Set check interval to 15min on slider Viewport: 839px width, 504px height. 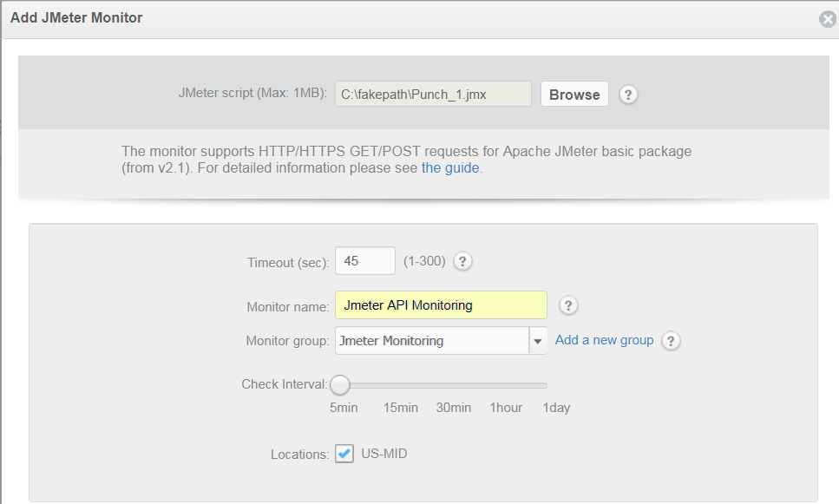tap(401, 385)
